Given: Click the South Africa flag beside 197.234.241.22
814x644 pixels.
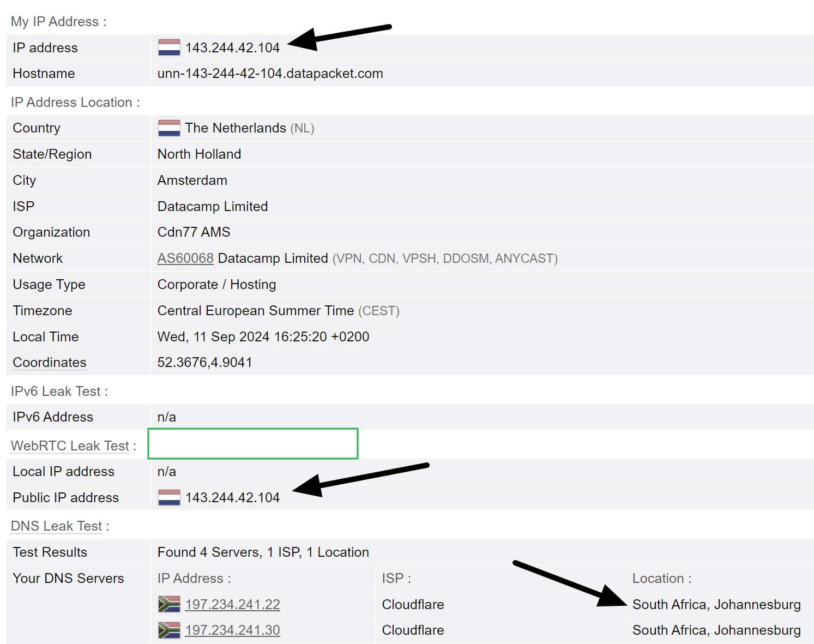Looking at the screenshot, I should tap(168, 604).
